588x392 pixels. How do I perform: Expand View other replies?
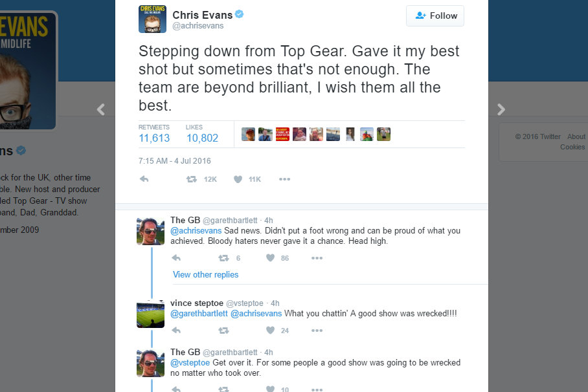click(205, 275)
